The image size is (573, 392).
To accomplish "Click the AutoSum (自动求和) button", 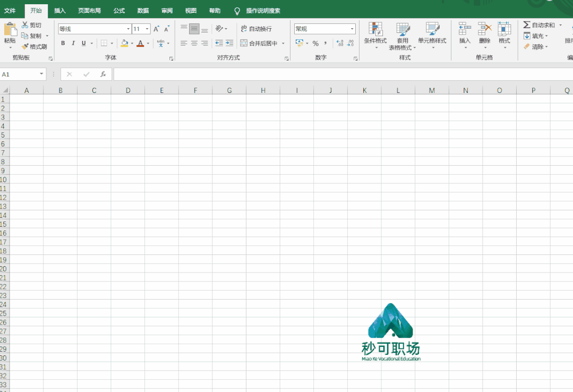I will 540,25.
